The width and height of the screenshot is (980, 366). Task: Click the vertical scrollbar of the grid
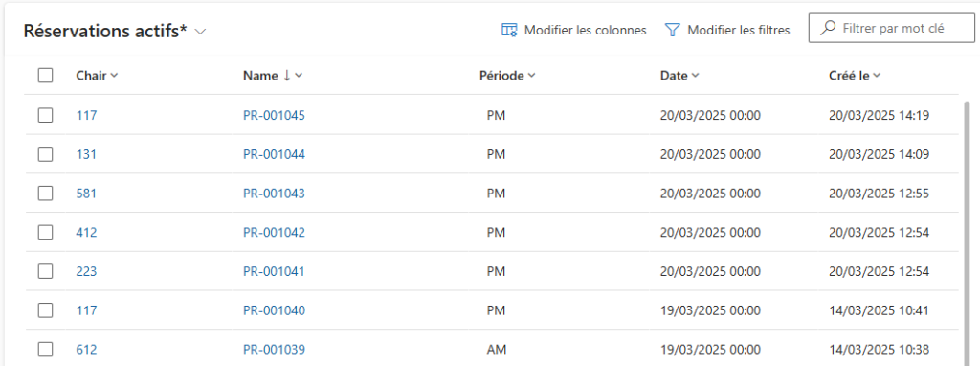tap(969, 233)
